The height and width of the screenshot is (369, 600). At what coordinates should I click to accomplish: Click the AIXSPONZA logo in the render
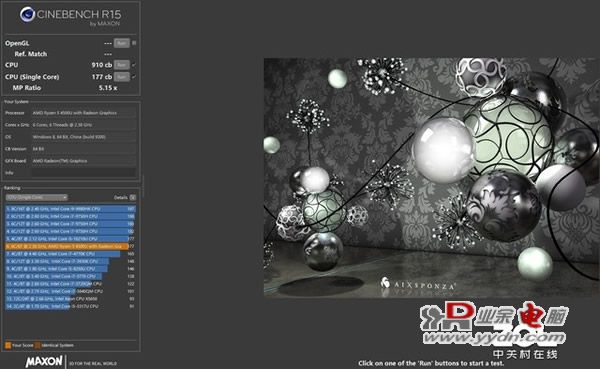click(x=418, y=284)
